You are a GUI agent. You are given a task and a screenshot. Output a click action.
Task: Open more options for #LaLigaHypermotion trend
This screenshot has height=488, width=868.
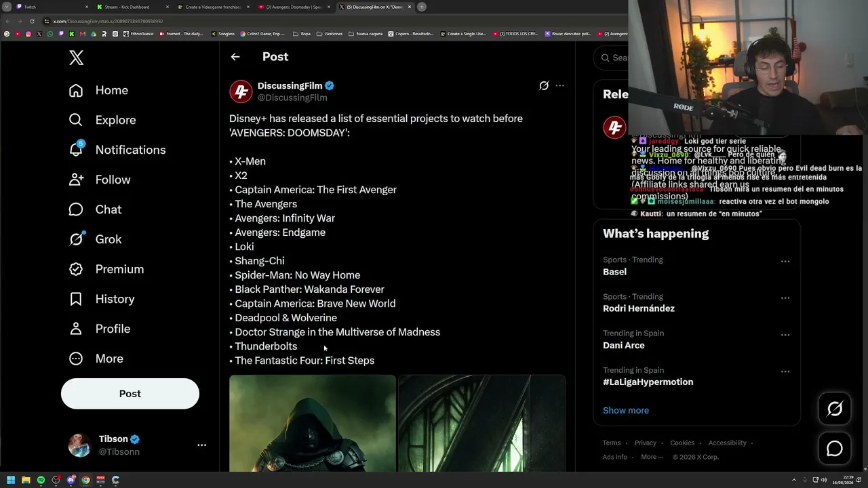pyautogui.click(x=785, y=371)
